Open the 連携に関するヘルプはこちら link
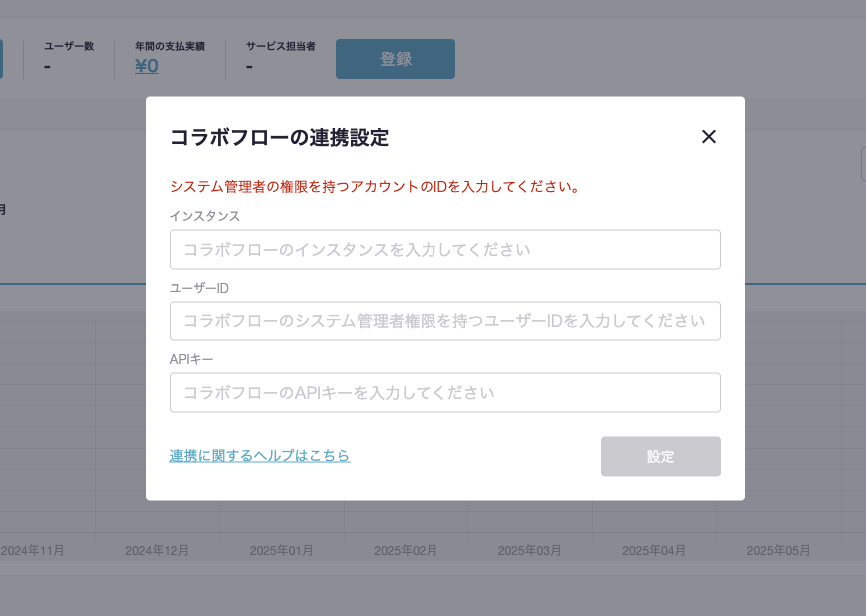The image size is (866, 616). tap(260, 456)
